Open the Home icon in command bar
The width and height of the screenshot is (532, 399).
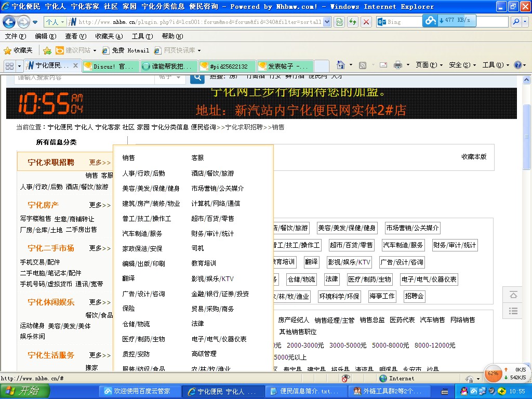click(x=341, y=65)
